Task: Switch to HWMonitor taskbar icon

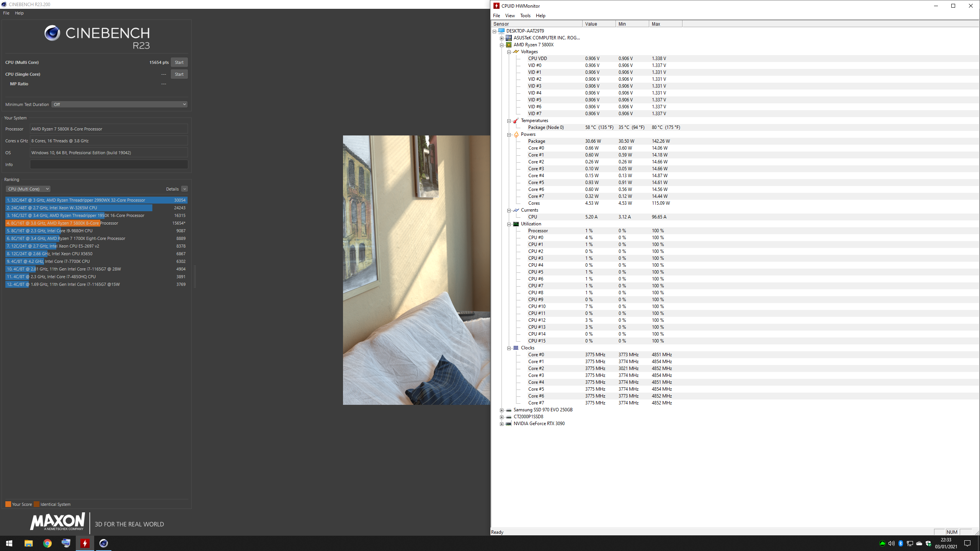Action: pos(85,543)
